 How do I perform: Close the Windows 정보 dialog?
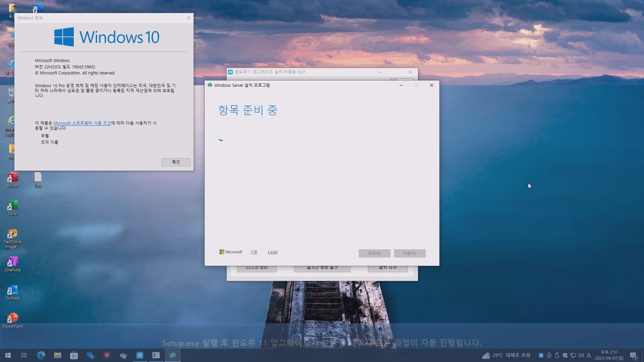pyautogui.click(x=189, y=18)
